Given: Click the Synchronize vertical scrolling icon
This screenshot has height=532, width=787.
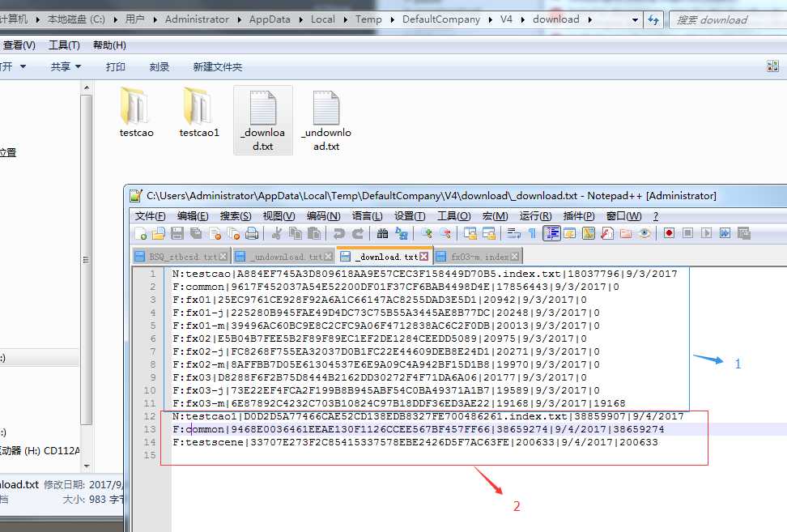Looking at the screenshot, I should 470,233.
